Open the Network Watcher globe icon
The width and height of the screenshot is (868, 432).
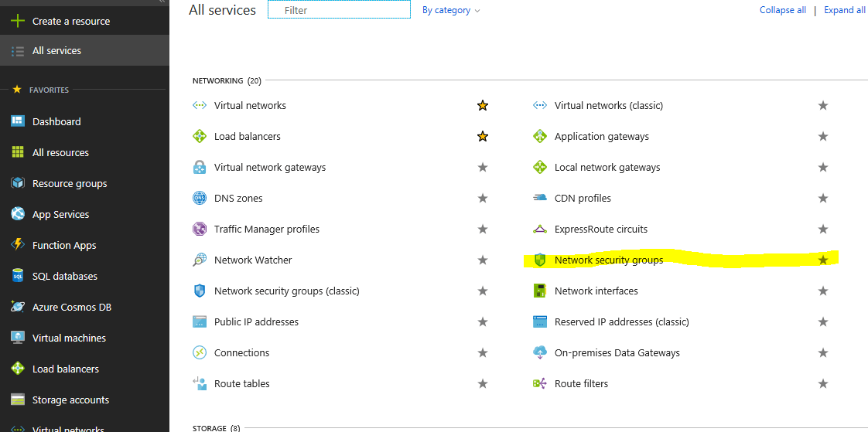click(200, 260)
